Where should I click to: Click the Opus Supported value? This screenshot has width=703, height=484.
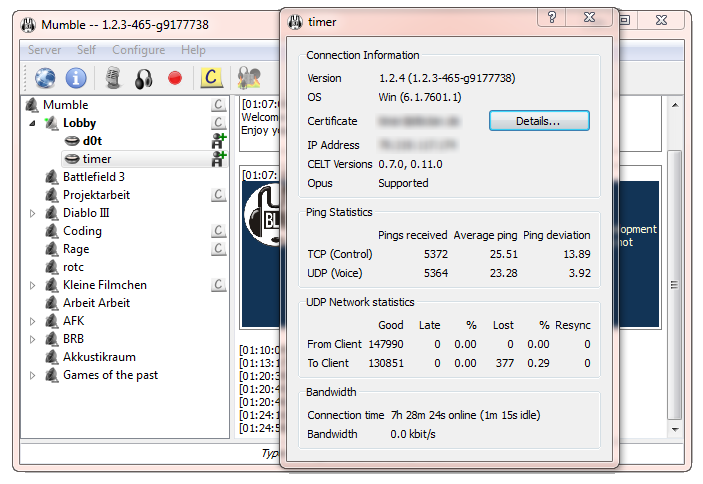click(403, 183)
